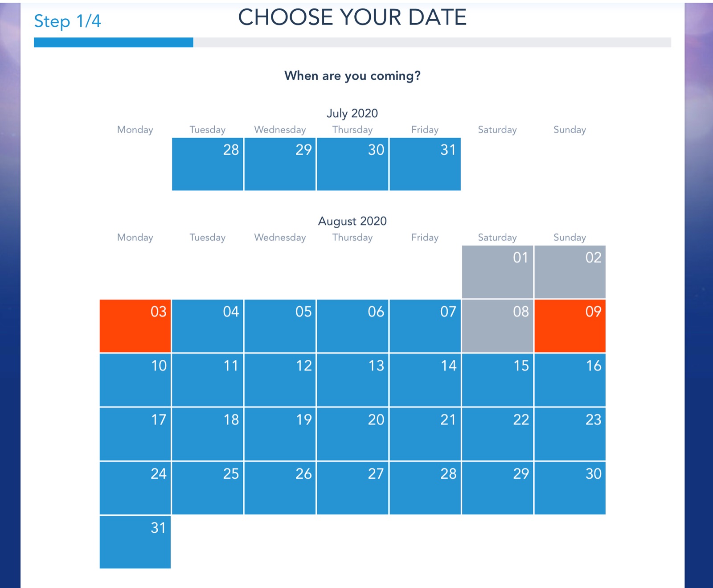713x588 pixels.
Task: Click the Step 1/4 progress bar
Action: [x=352, y=42]
